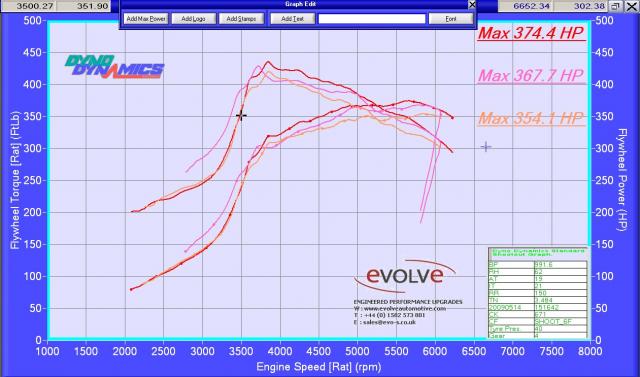
Task: Click the Gear row in info table
Action: (x=538, y=336)
